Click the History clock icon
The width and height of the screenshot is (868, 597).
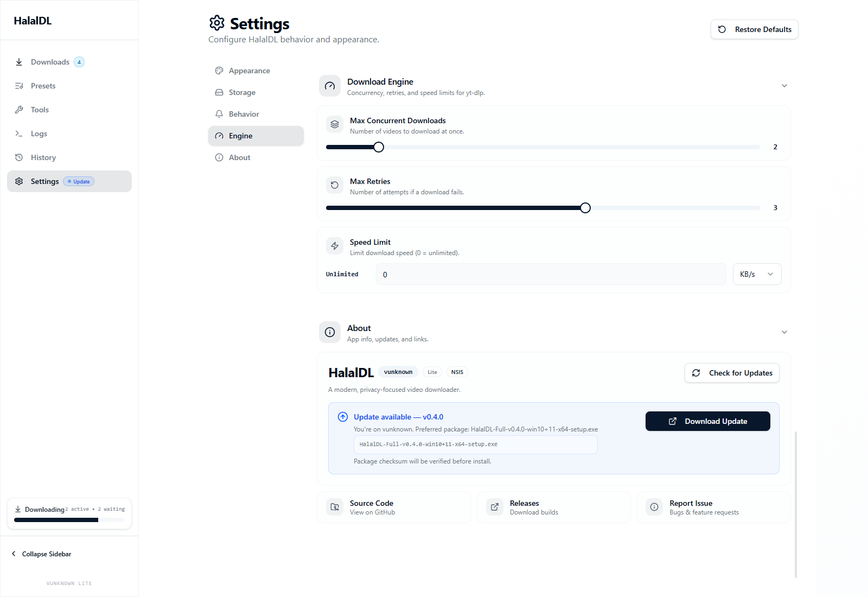(x=19, y=157)
